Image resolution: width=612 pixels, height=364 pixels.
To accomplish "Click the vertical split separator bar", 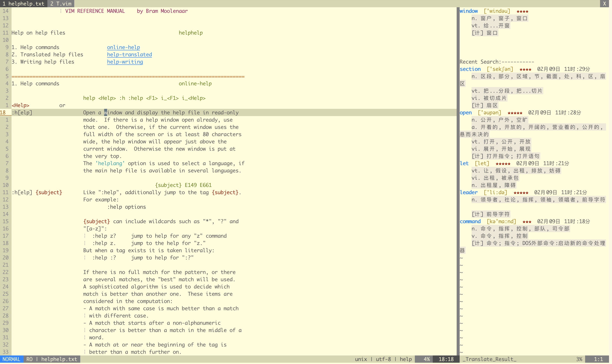I will point(458,182).
